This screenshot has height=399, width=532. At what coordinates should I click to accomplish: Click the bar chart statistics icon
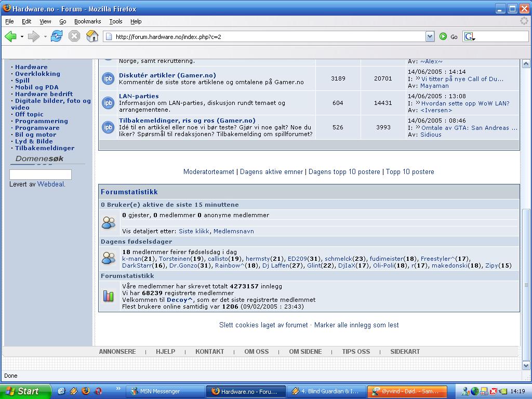click(109, 296)
